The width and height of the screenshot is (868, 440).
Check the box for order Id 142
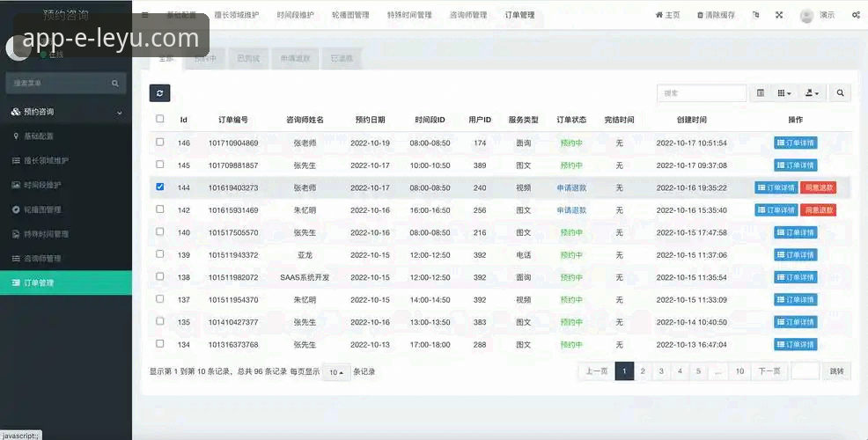[x=160, y=209]
